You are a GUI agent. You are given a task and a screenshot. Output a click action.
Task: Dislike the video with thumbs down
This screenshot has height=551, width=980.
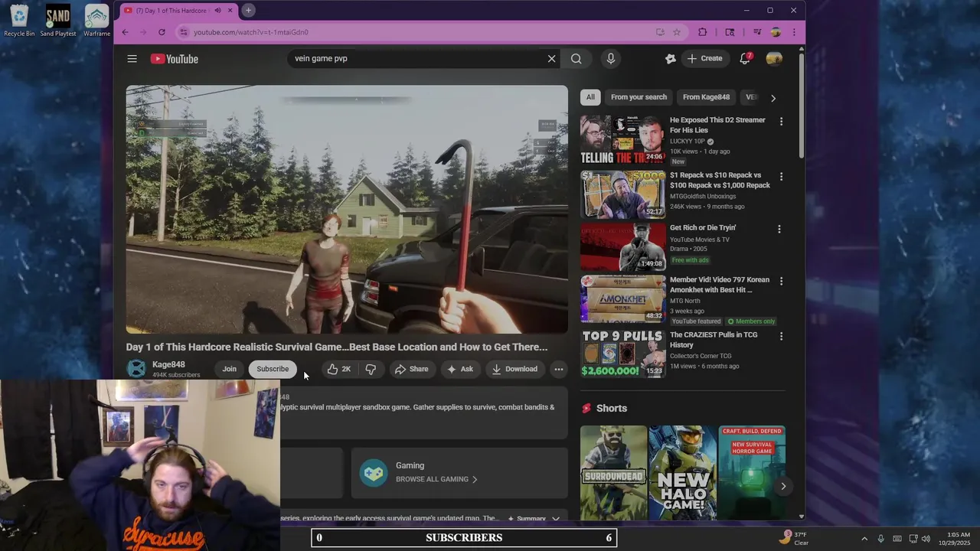pos(371,369)
